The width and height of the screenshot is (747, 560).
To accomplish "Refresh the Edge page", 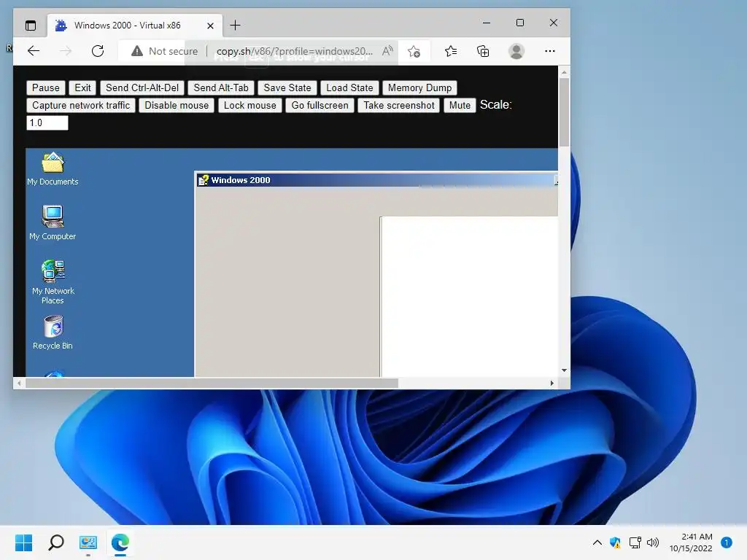I will tap(98, 51).
